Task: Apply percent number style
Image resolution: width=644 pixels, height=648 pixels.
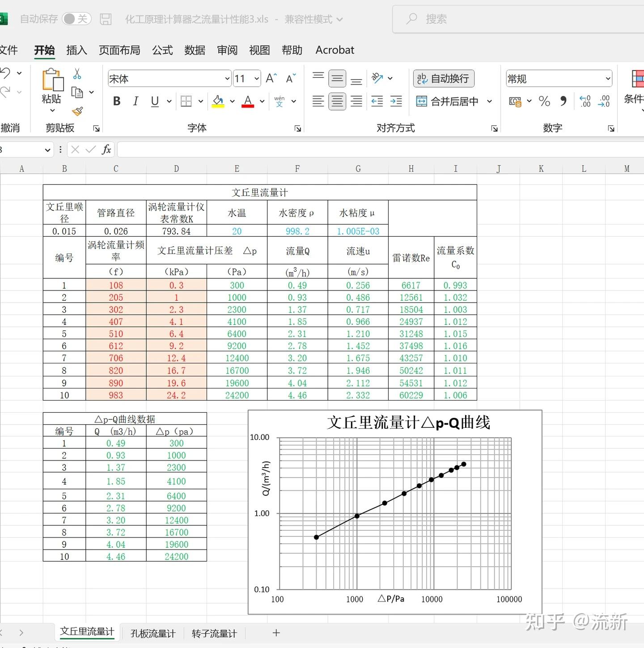Action: 544,102
